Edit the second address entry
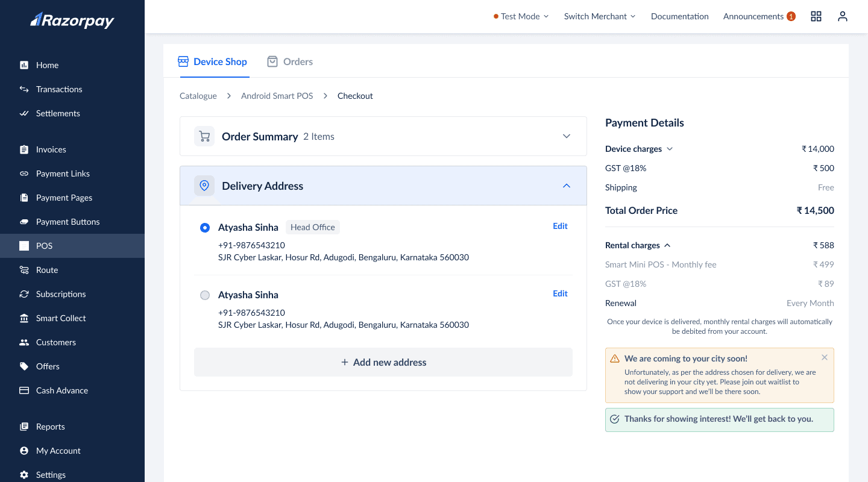868x482 pixels. tap(560, 293)
